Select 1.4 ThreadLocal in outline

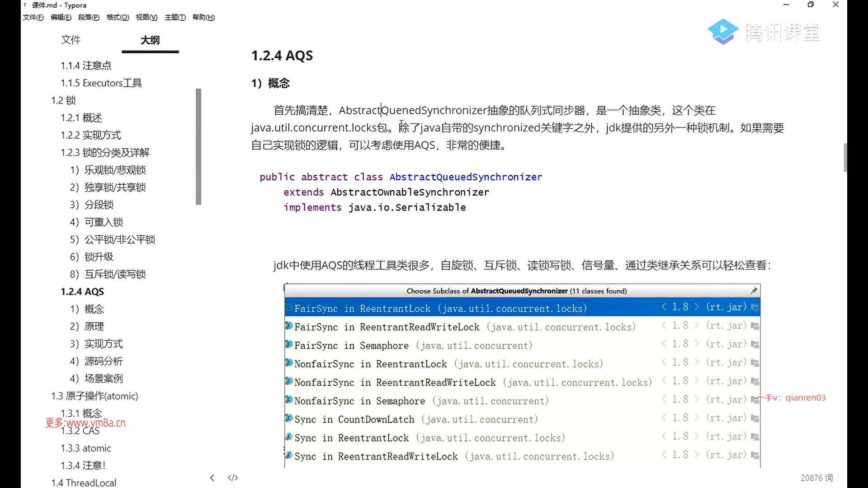84,483
